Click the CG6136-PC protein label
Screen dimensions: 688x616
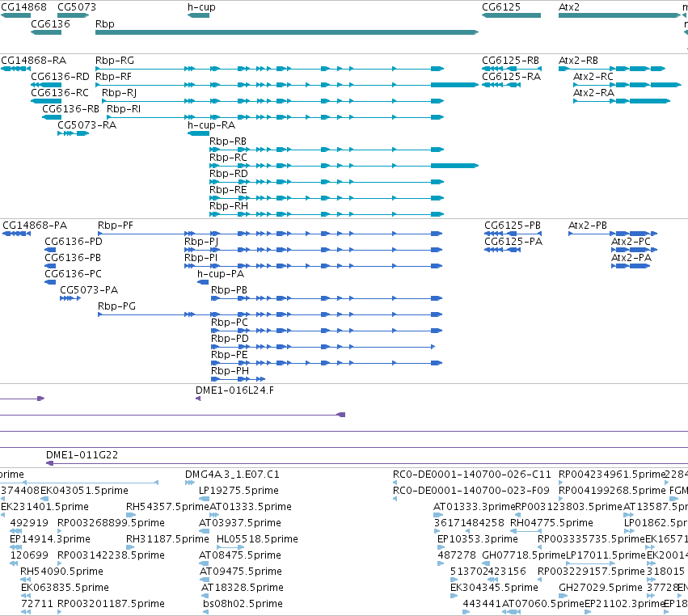click(73, 274)
